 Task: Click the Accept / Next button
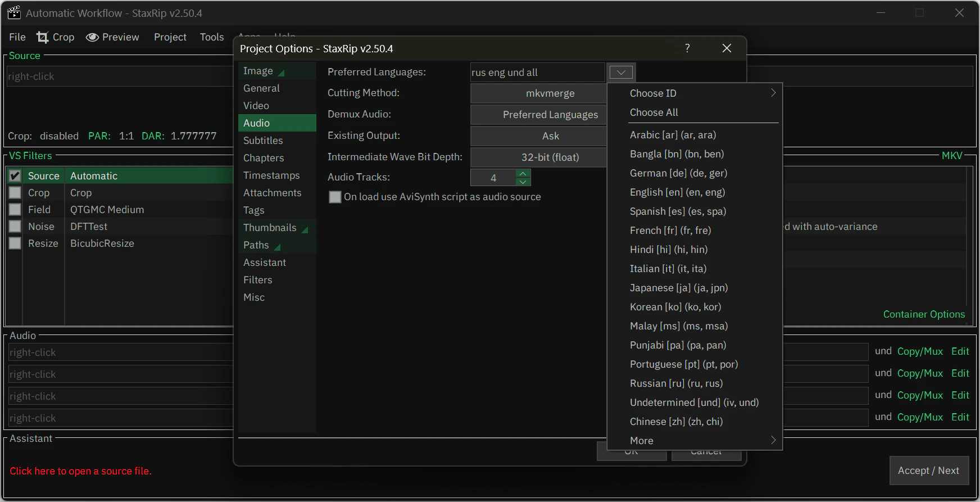928,471
